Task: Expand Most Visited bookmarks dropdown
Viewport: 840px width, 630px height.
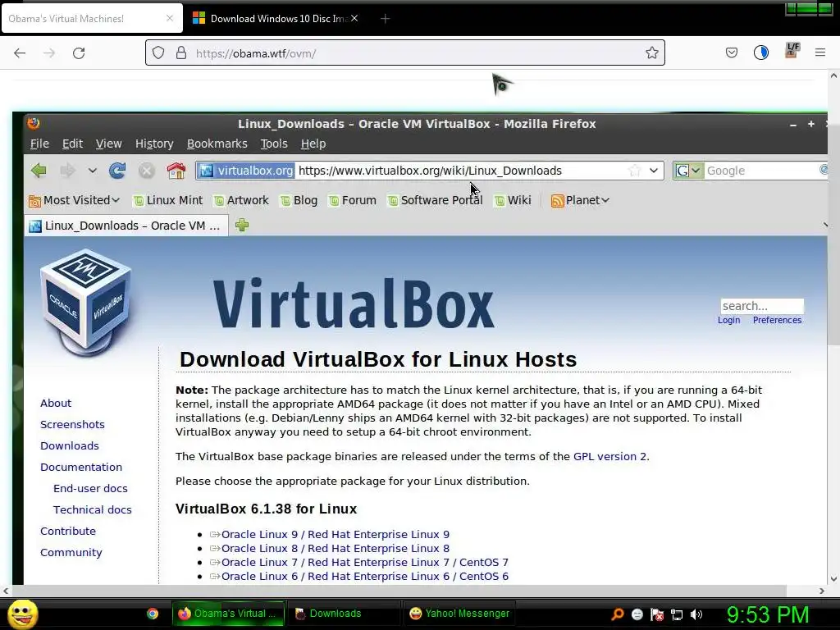Action: (x=74, y=200)
